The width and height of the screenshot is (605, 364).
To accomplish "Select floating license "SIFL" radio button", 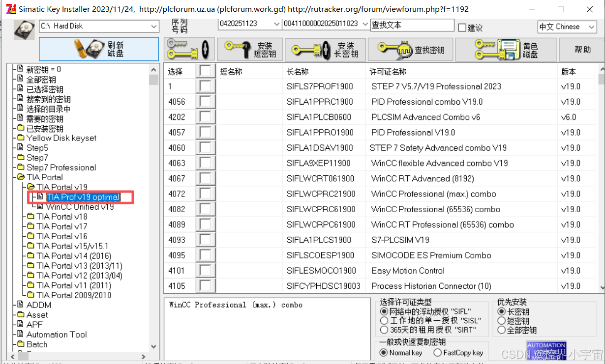I will (x=384, y=311).
